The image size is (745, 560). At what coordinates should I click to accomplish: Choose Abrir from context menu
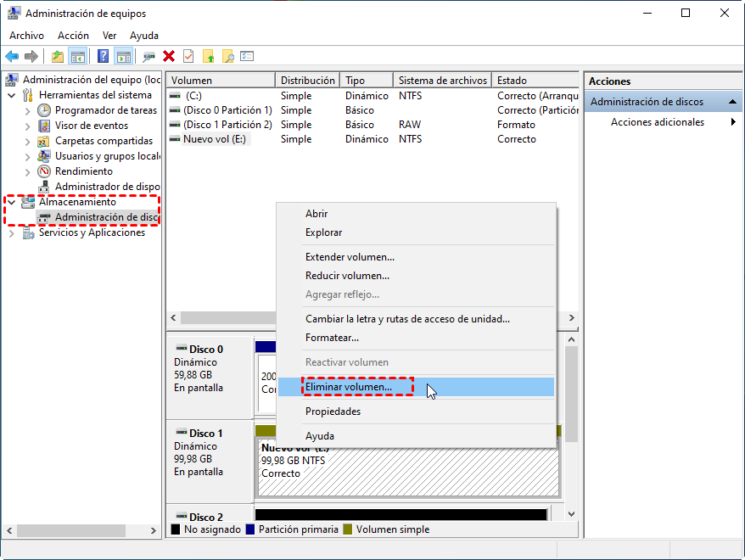[416, 214]
